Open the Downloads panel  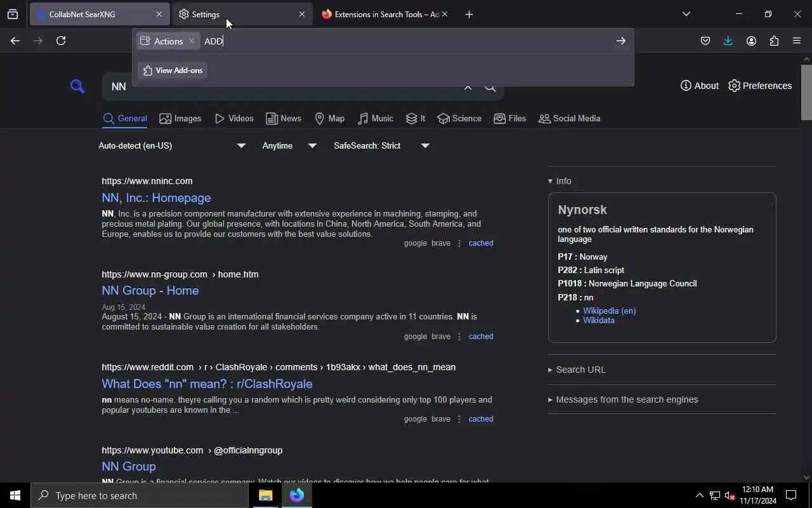[728, 41]
